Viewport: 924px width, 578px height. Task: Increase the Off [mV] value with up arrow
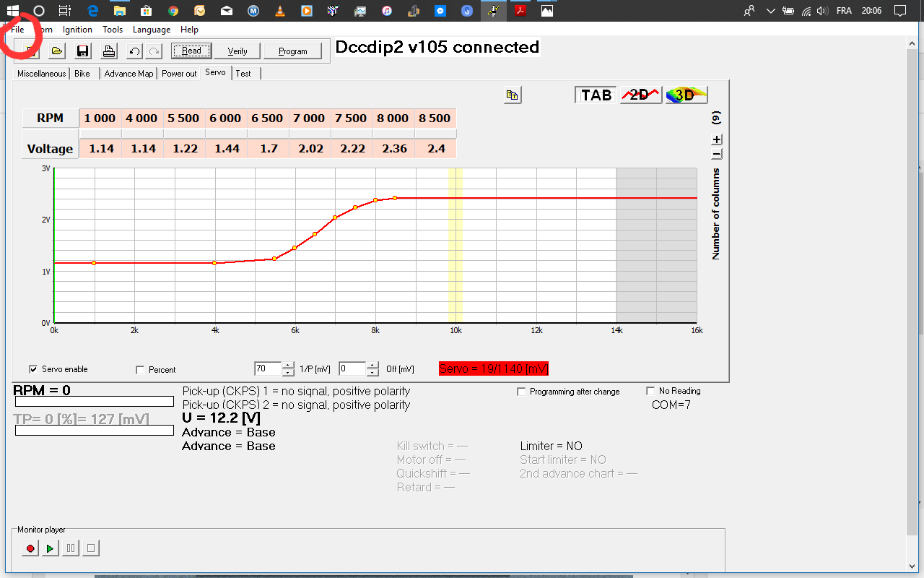pyautogui.click(x=372, y=365)
